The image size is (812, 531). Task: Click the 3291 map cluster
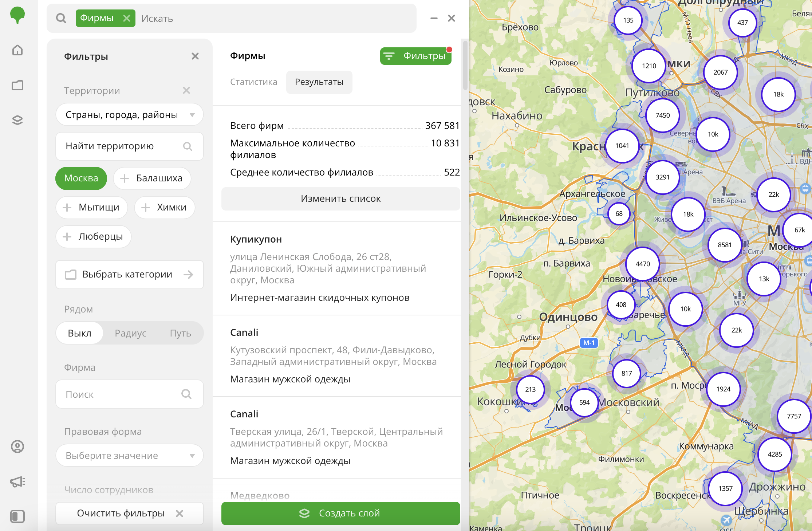tap(662, 177)
